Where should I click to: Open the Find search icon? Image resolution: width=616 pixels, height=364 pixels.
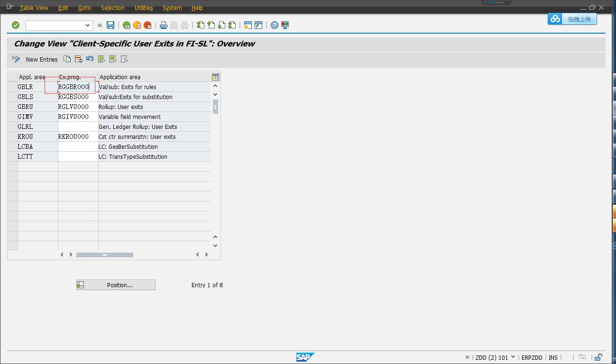[x=174, y=25]
